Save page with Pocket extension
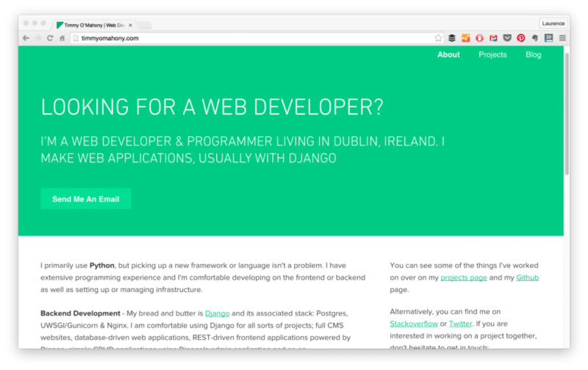The width and height of the screenshot is (588, 370). coord(507,38)
